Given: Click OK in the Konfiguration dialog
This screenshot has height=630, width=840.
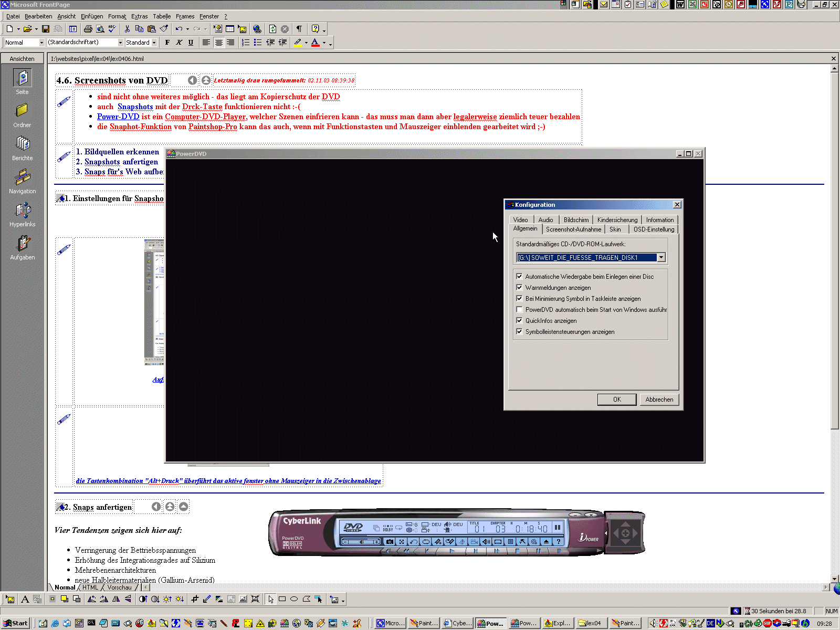Looking at the screenshot, I should tap(617, 400).
